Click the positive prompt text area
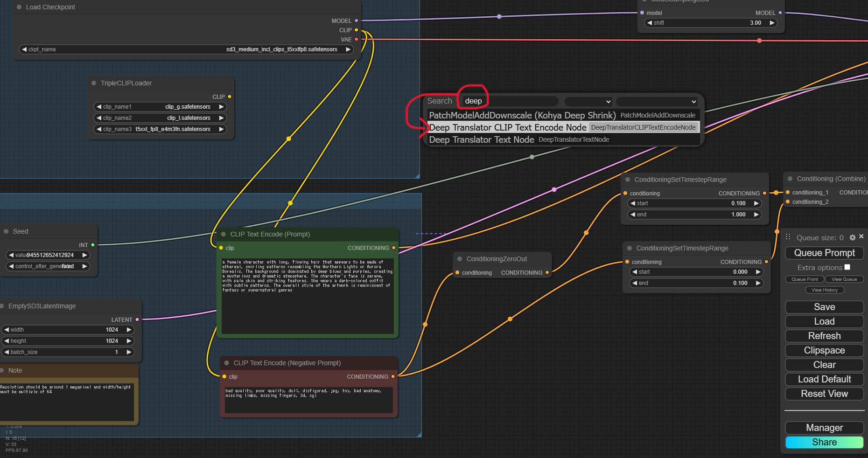The width and height of the screenshot is (868, 458). [308, 296]
